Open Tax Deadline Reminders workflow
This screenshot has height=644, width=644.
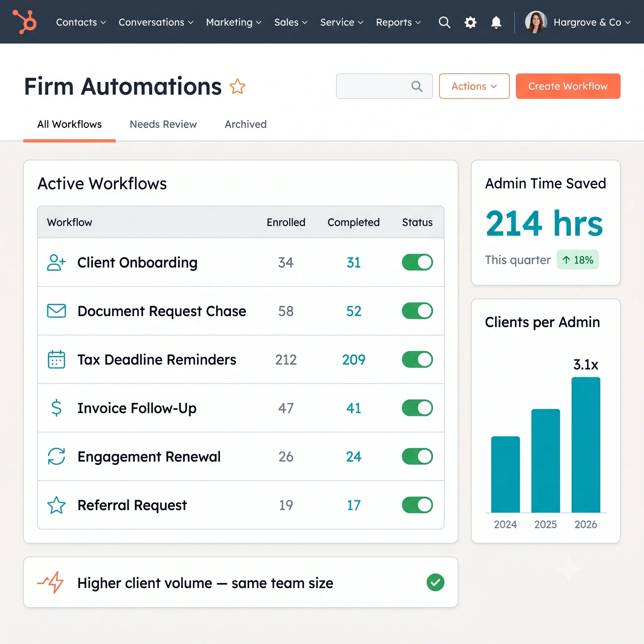pyautogui.click(x=157, y=360)
